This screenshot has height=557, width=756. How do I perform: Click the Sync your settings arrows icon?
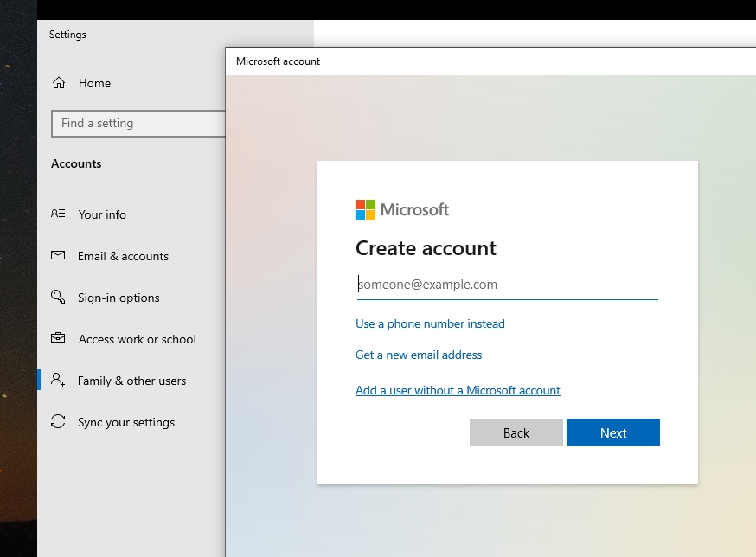(x=58, y=421)
